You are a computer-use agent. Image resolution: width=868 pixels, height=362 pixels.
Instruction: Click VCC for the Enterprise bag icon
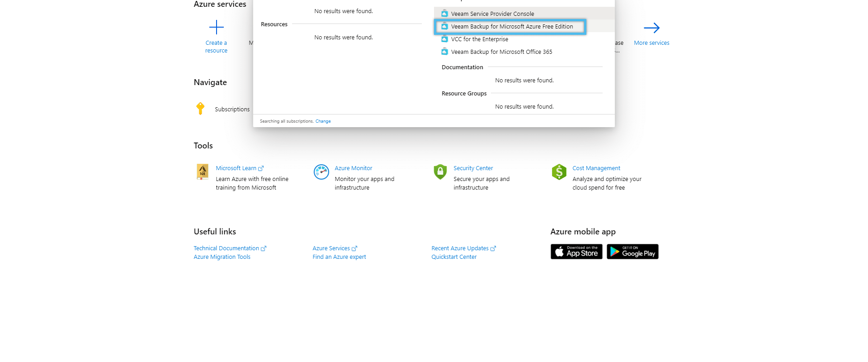click(445, 39)
